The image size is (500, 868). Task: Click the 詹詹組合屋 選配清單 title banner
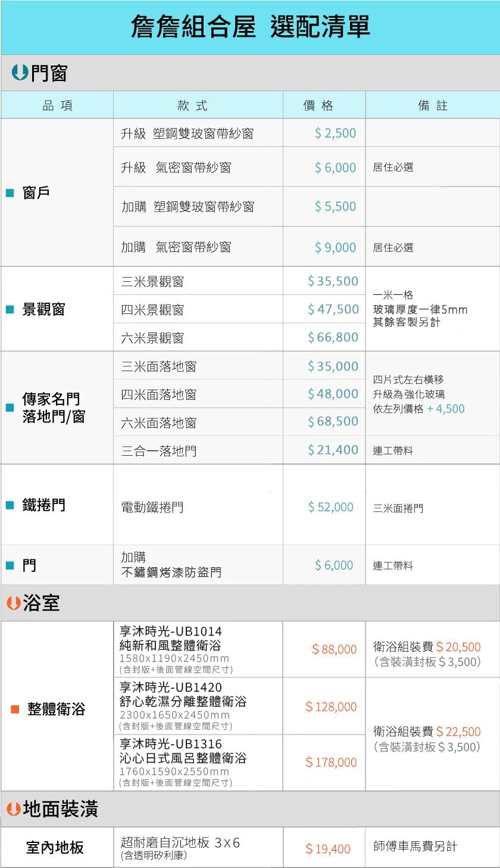(250, 27)
